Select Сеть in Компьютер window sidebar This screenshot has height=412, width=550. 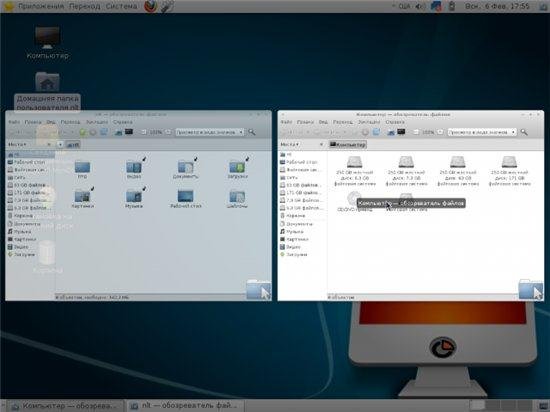point(292,177)
